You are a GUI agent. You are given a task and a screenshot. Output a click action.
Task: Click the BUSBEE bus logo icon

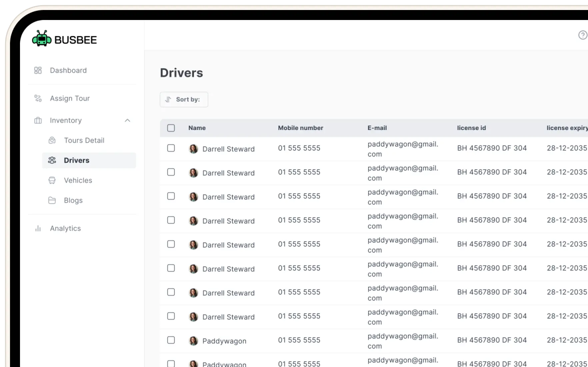42,38
